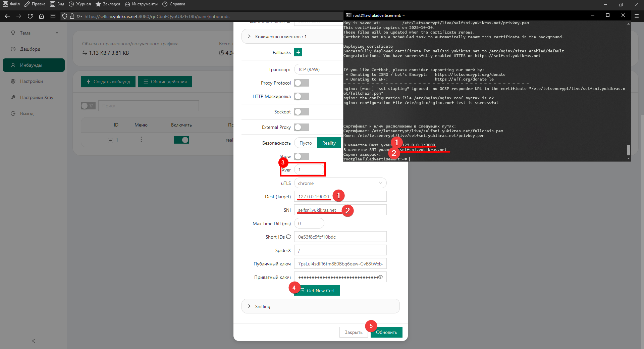Screen dimensions: 644x349
Task: Open the uTLS chrome dropdown
Action: click(x=340, y=183)
